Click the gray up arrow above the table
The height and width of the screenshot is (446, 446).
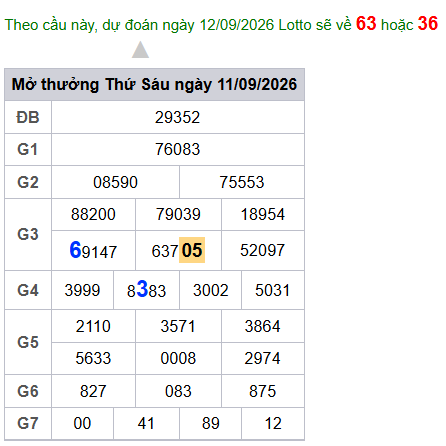140,50
